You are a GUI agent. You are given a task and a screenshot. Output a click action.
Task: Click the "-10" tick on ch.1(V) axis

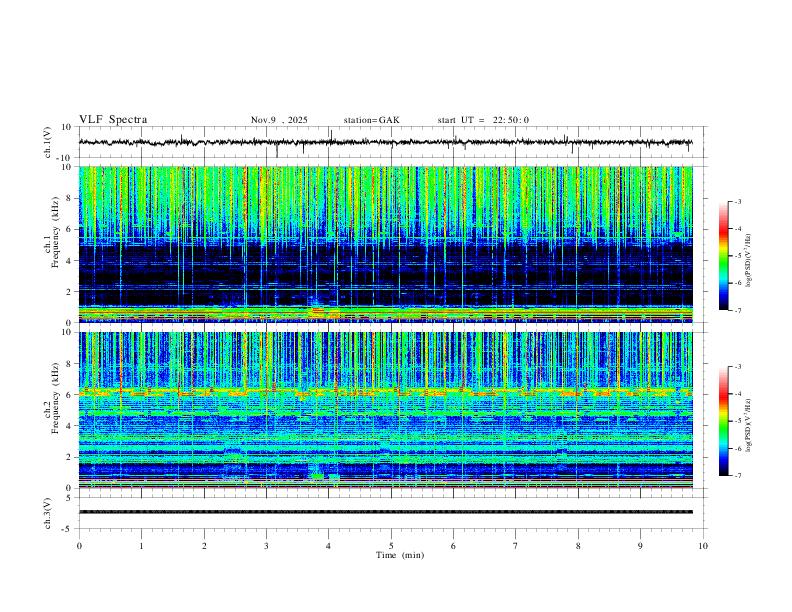tap(65, 158)
